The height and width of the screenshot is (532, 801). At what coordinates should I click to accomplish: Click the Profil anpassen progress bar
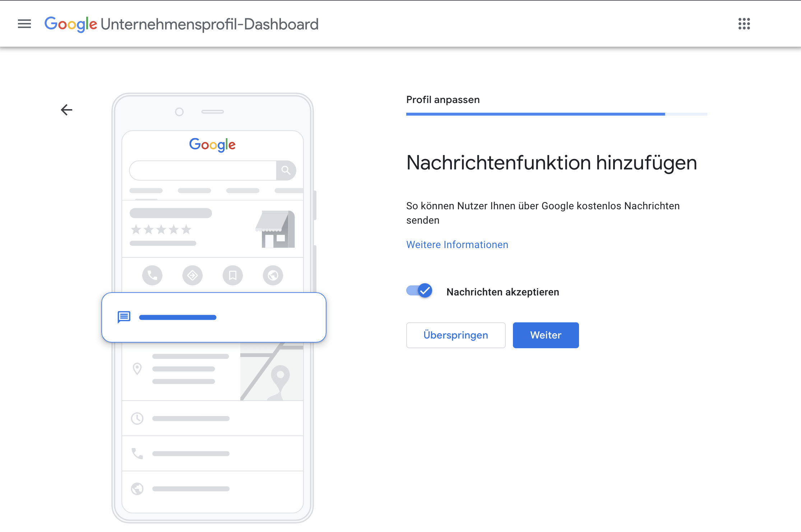tap(557, 114)
